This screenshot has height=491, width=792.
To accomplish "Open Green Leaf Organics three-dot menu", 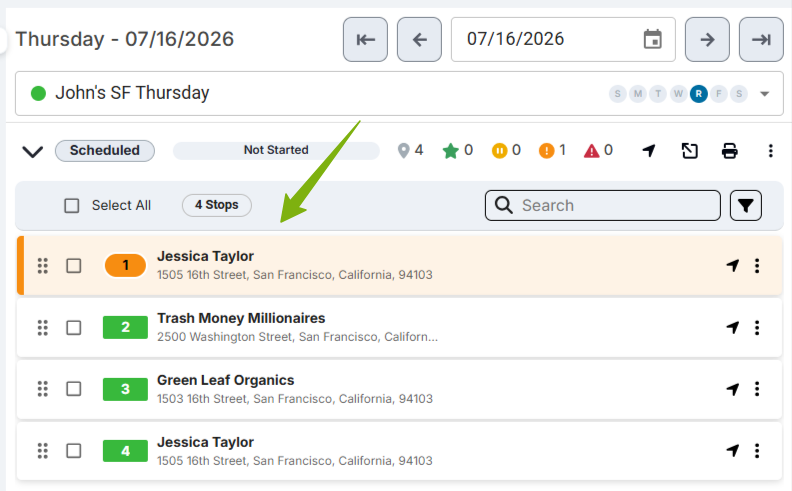I will pyautogui.click(x=757, y=389).
